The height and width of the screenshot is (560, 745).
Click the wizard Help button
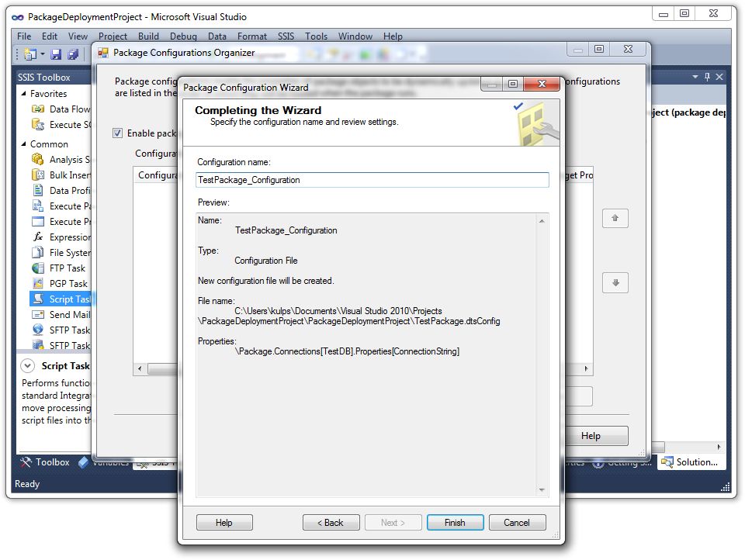pyautogui.click(x=224, y=523)
